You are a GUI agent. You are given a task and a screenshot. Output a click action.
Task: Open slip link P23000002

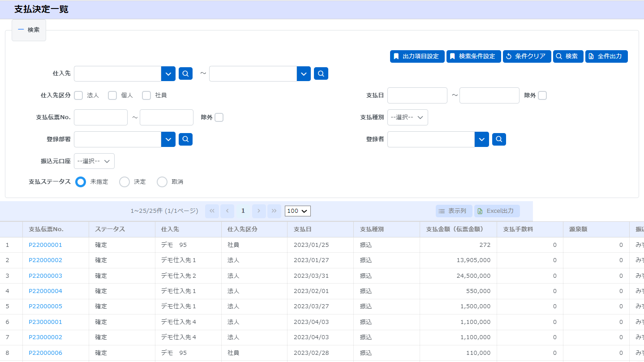click(x=45, y=337)
